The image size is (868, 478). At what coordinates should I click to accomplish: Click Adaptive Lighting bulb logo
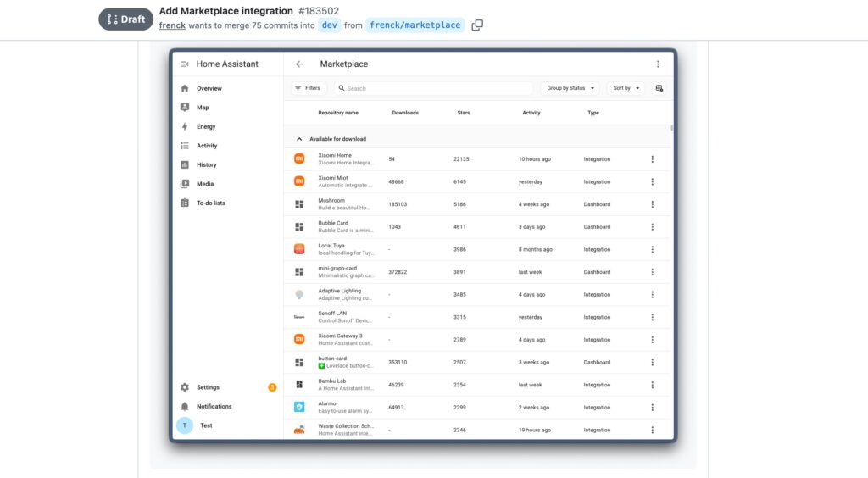[x=299, y=295]
